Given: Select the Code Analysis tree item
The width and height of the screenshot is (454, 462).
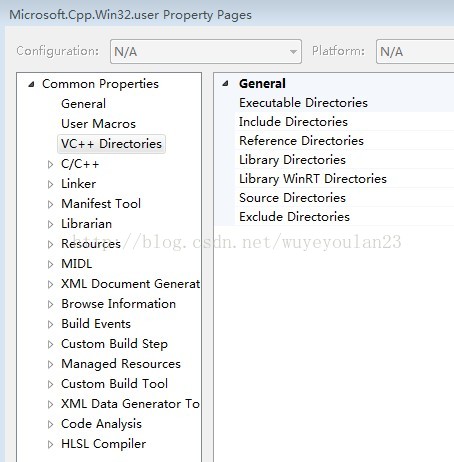Looking at the screenshot, I should (x=101, y=424).
